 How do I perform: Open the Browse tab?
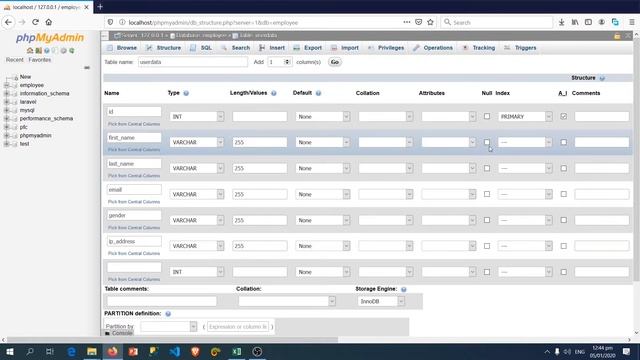(122, 48)
